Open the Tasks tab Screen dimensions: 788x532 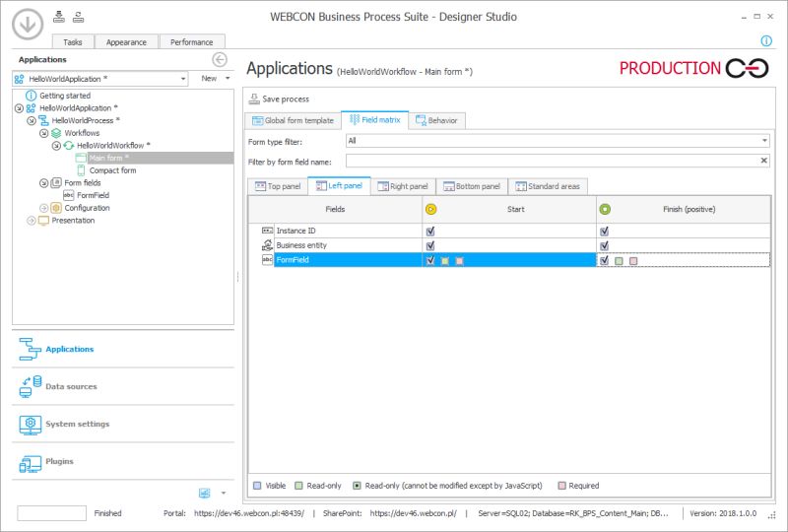tap(73, 42)
